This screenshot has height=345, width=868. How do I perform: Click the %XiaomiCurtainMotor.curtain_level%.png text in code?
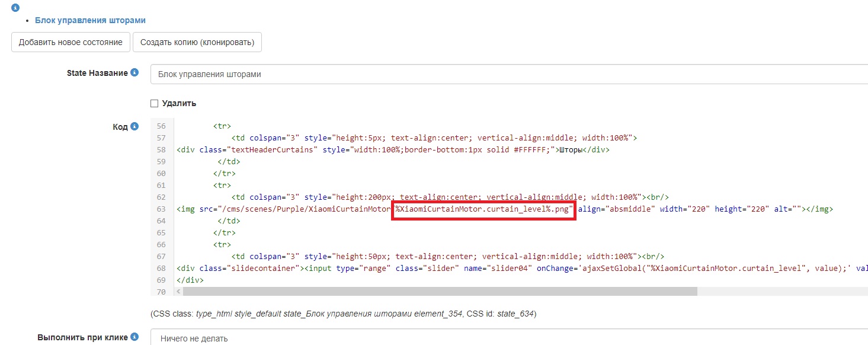point(484,209)
